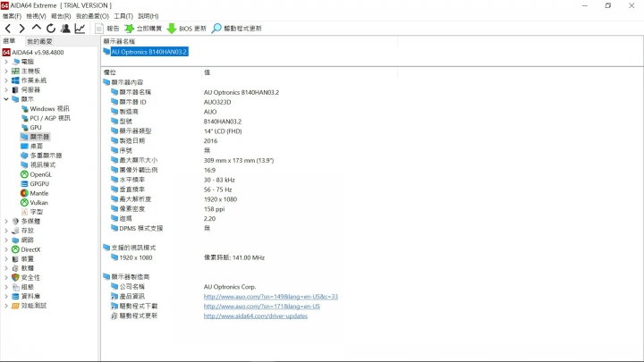Select the Windows 視訊 tree item
The image size is (644, 362).
point(46,109)
